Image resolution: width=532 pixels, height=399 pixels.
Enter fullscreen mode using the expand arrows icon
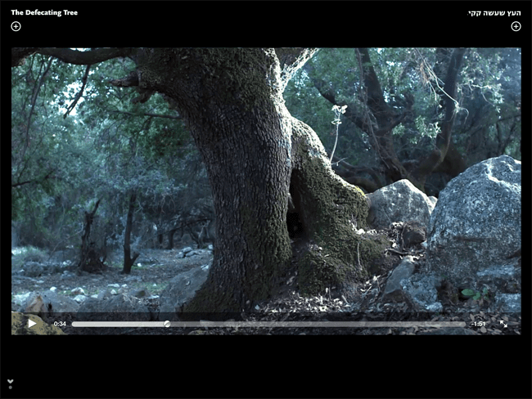point(503,324)
